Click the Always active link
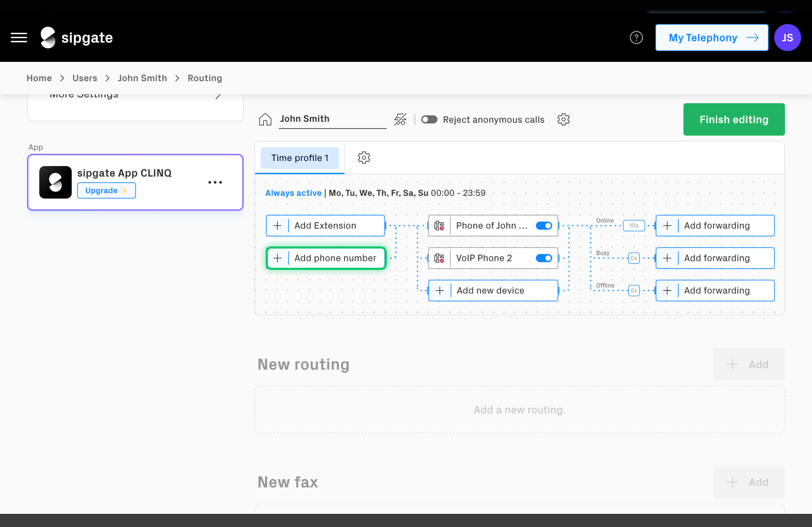This screenshot has height=527, width=812. pos(293,193)
